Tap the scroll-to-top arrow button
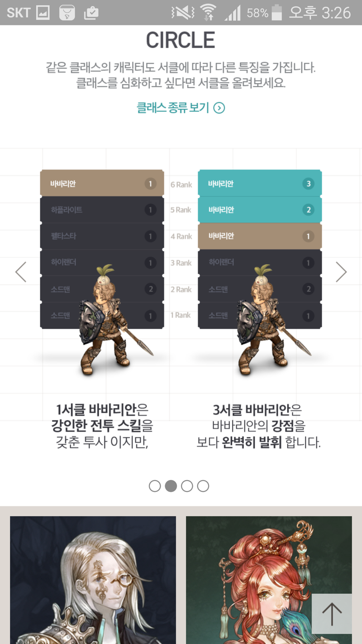Viewport: 362px width, 644px height. [332, 614]
